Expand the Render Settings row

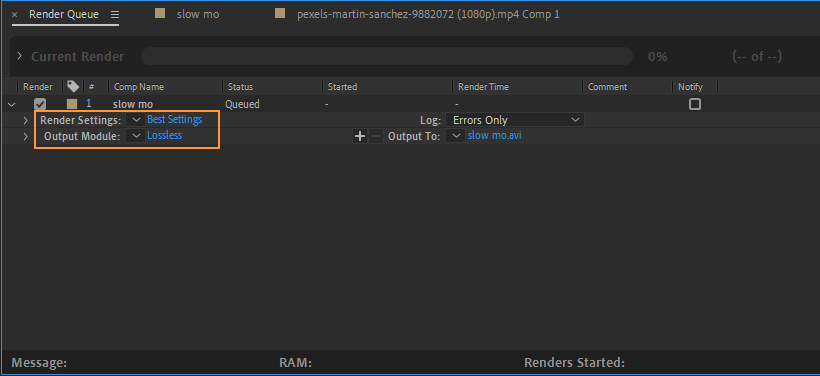(x=25, y=121)
